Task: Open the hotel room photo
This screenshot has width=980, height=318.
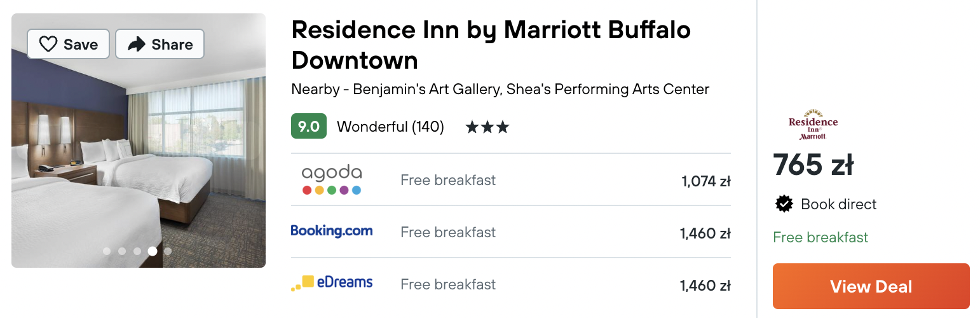Action: click(139, 141)
